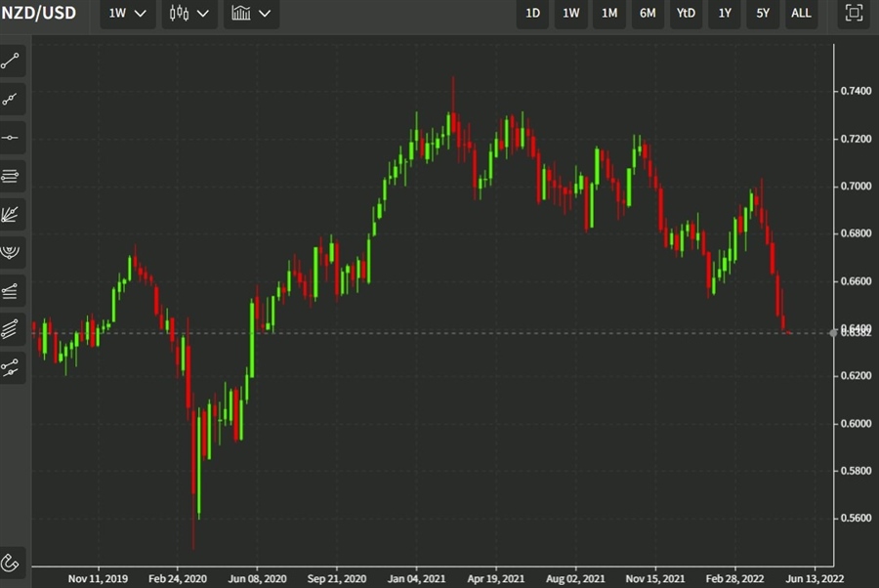
Task: Click the Feb 24, 2020 date label
Action: coord(178,578)
